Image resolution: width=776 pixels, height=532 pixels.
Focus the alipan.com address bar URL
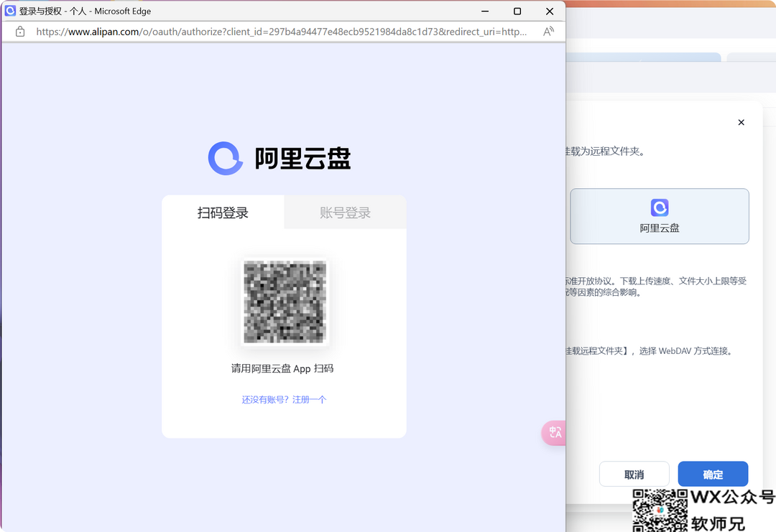click(281, 32)
